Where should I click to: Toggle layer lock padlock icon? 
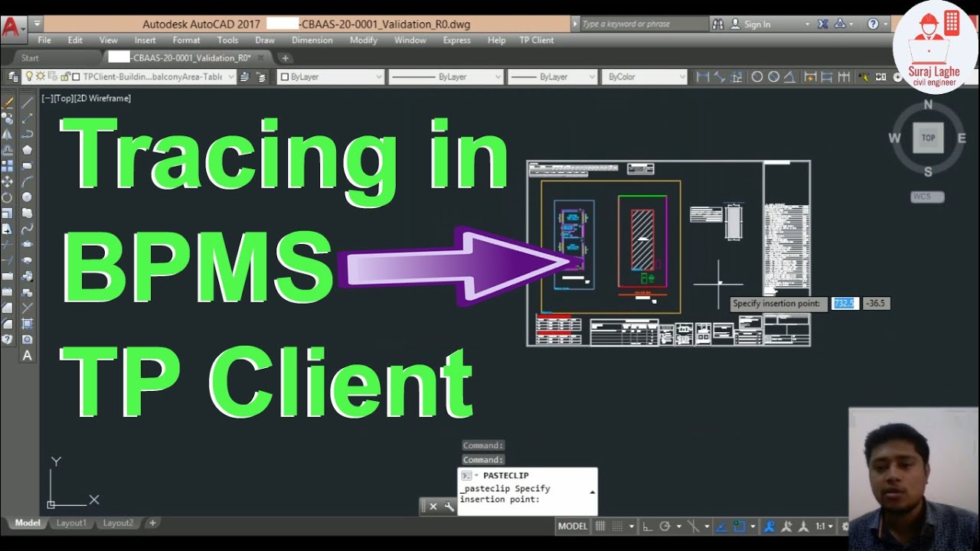[64, 77]
